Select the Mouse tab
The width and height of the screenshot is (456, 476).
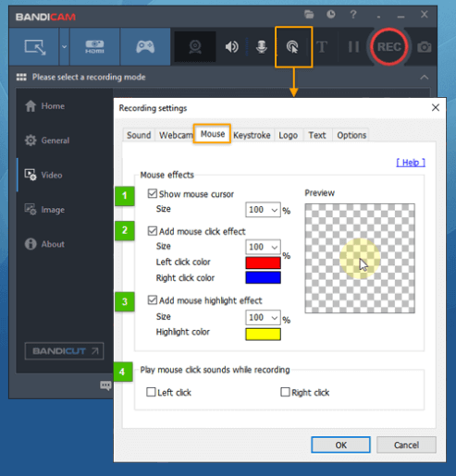[213, 134]
